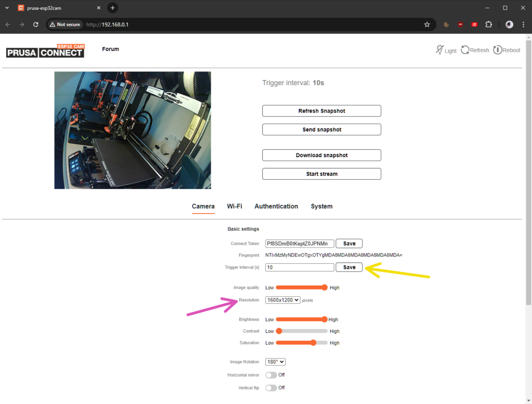Click the Start stream button

tap(321, 174)
